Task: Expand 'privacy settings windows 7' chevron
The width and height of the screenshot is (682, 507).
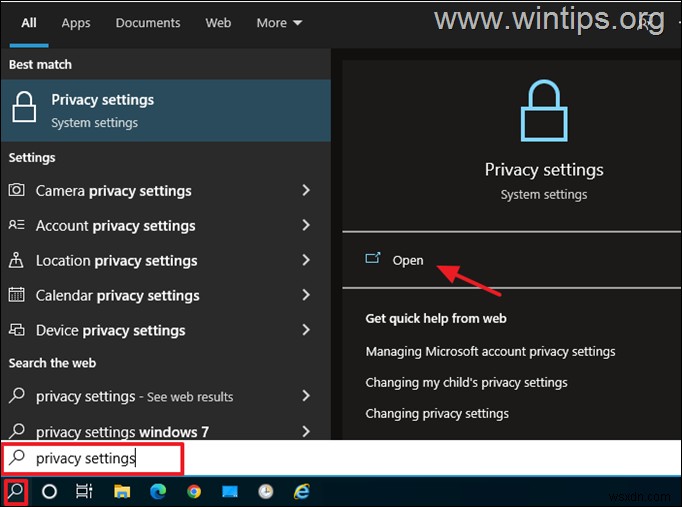Action: 306,431
